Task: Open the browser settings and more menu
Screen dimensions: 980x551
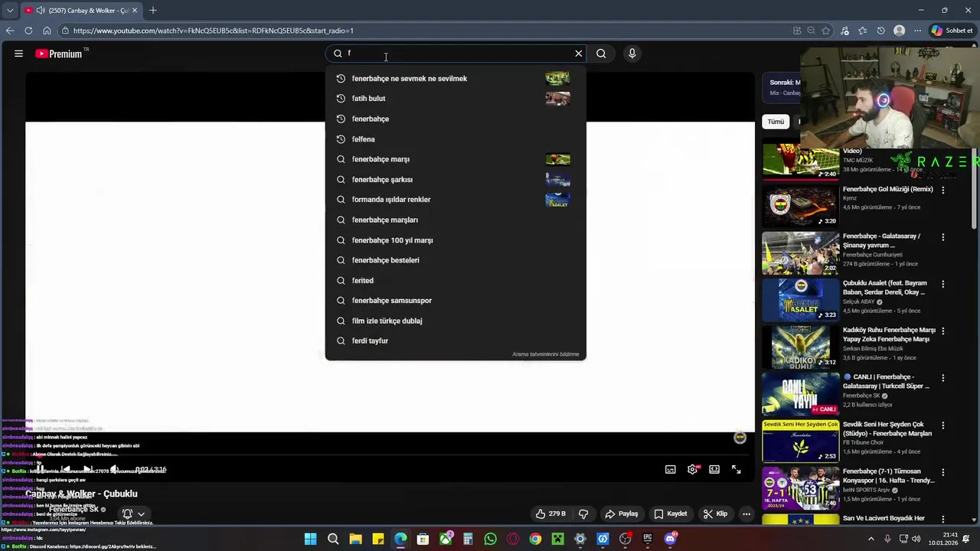Action: pos(918,31)
